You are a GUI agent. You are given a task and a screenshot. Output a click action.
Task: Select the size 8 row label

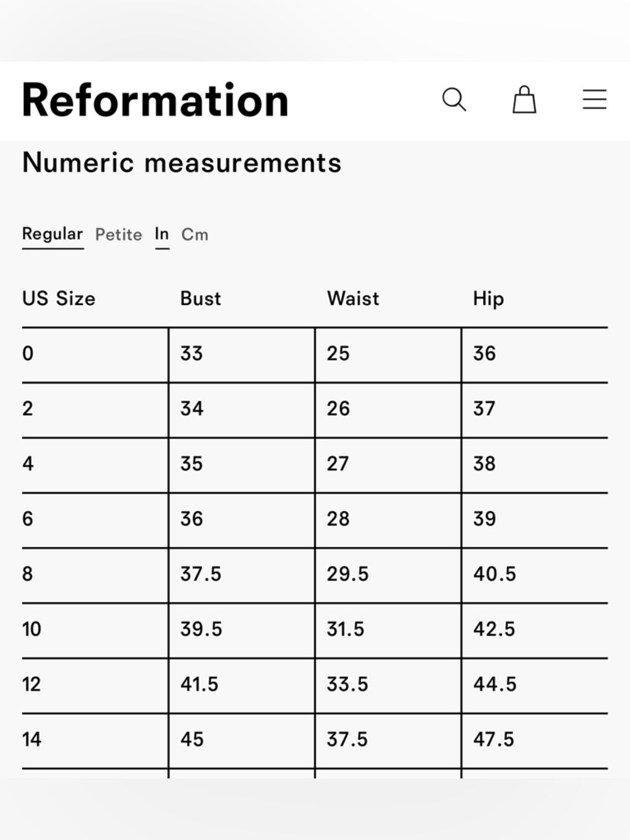[28, 574]
